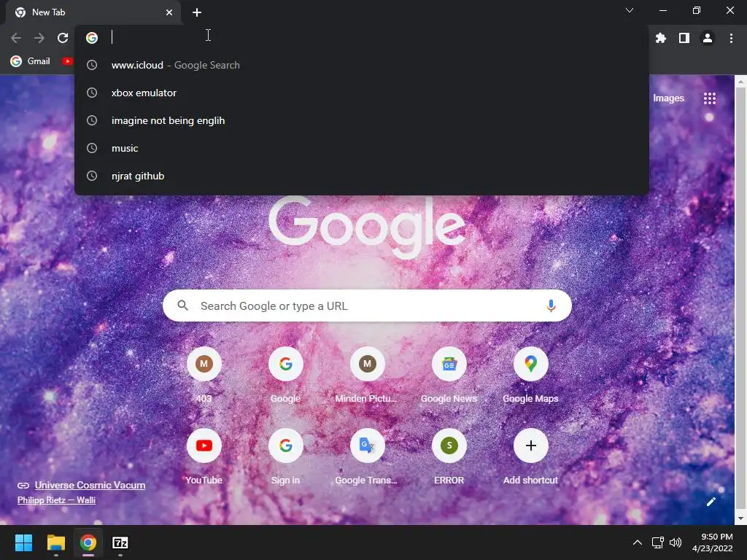Open the Google Trans... shortcut tile

[x=367, y=457]
